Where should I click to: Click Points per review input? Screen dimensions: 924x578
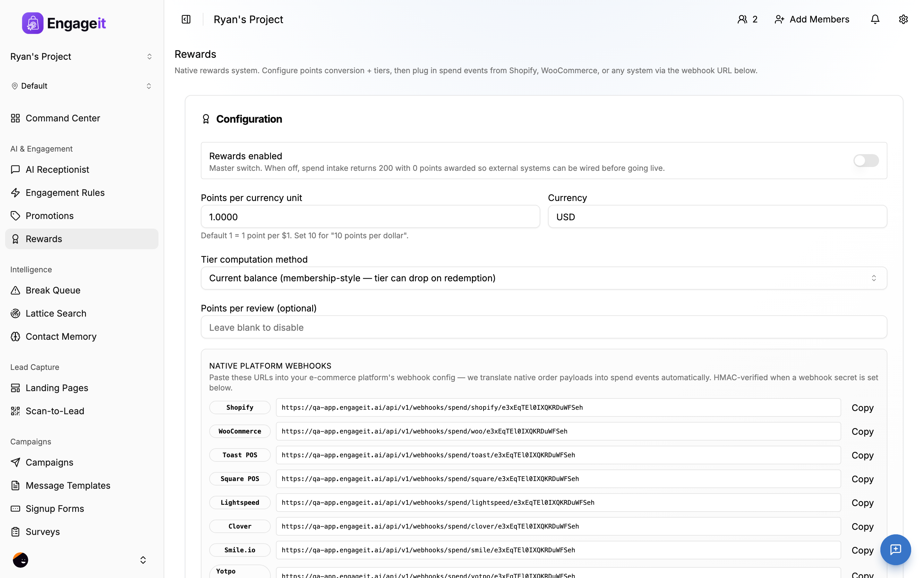(x=544, y=327)
